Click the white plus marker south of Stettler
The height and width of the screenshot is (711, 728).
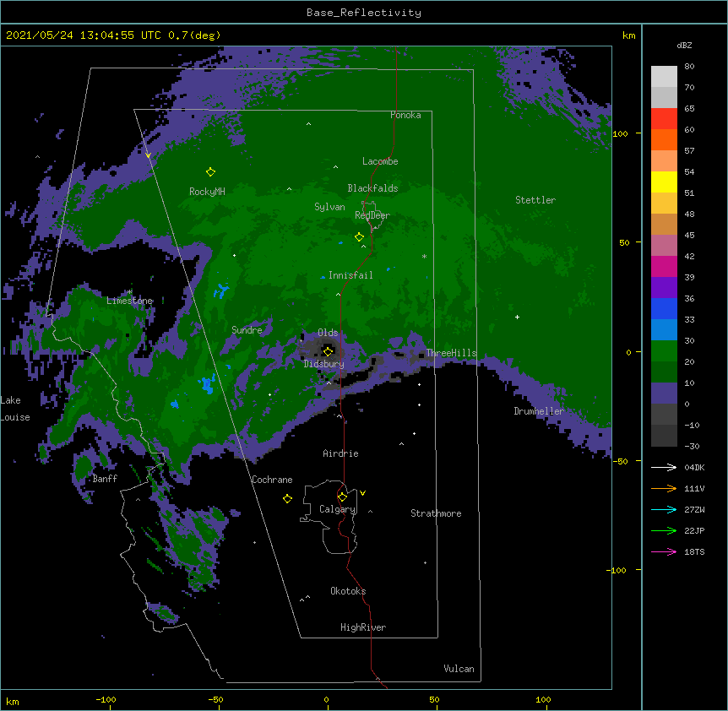click(517, 317)
